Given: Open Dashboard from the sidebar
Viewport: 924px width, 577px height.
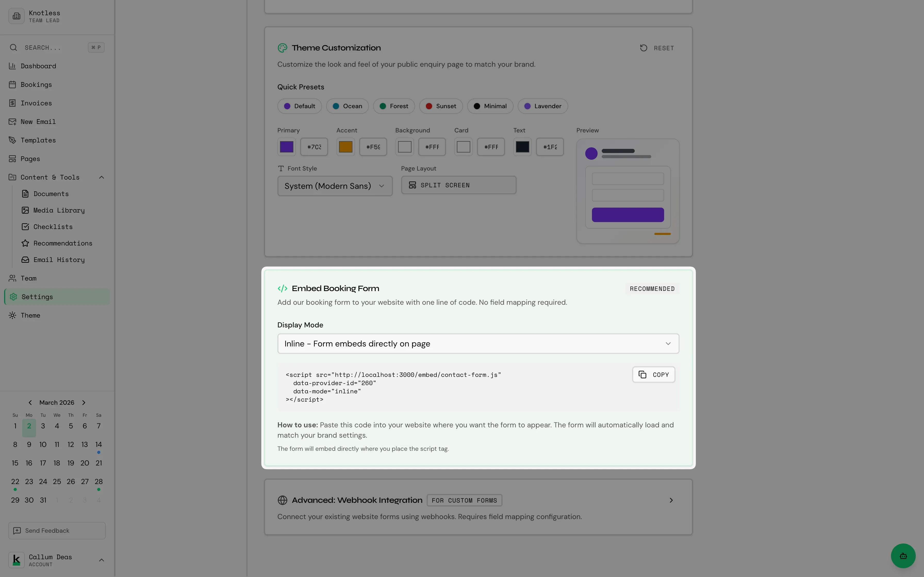Looking at the screenshot, I should coord(38,66).
